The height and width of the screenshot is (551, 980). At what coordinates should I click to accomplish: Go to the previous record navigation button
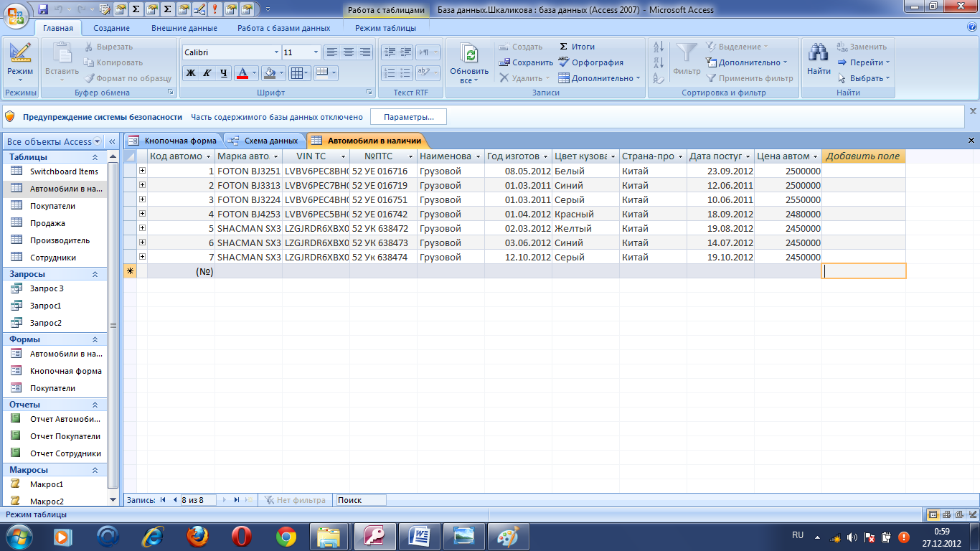point(174,500)
